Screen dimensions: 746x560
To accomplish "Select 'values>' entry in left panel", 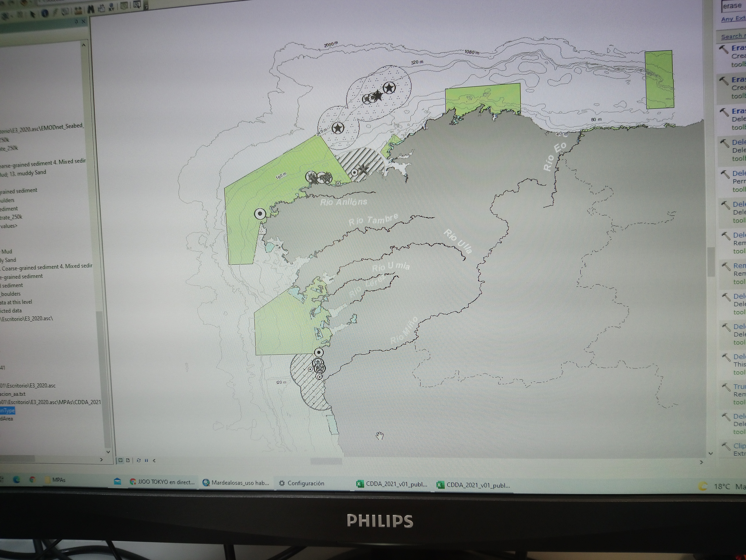I will (x=9, y=226).
